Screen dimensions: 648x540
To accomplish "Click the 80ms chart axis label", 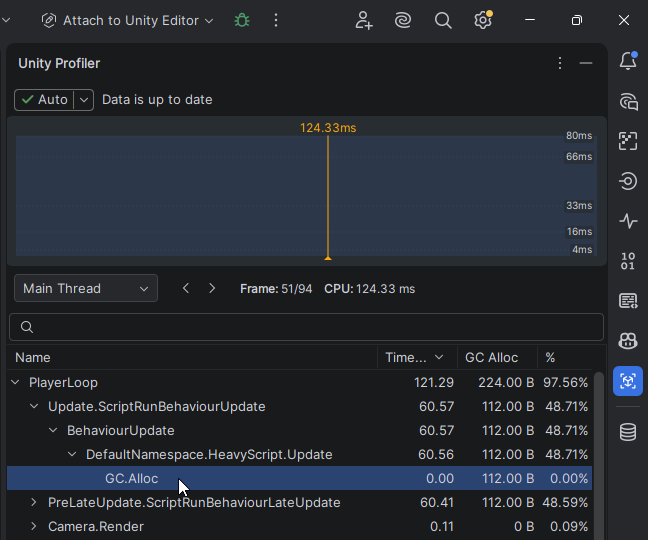I will 579,136.
